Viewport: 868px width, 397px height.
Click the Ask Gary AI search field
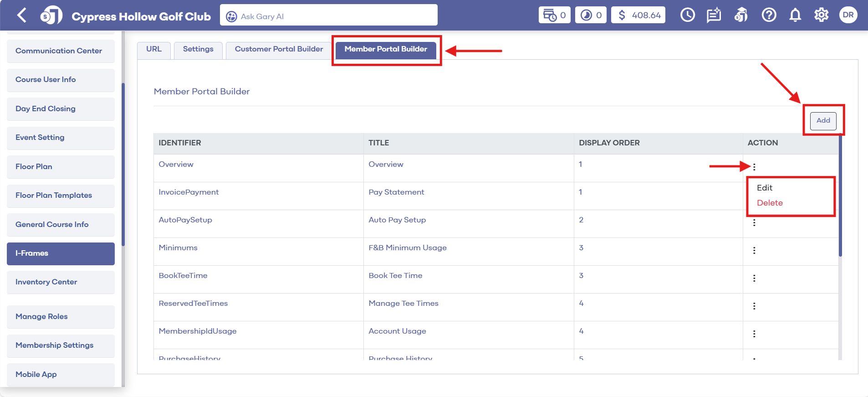[x=328, y=16]
